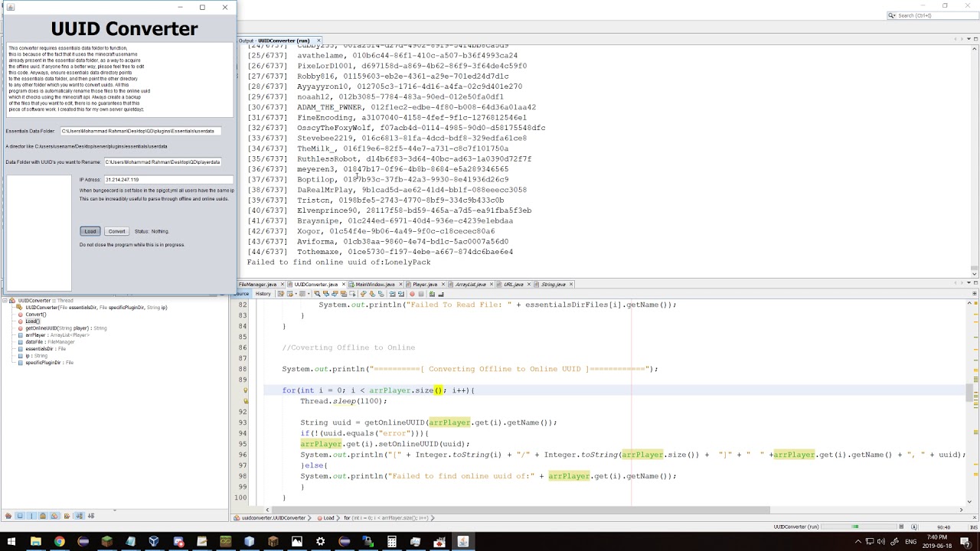Image resolution: width=980 pixels, height=551 pixels.
Task: Open MainWindow.java editor tab
Action: [x=375, y=285]
